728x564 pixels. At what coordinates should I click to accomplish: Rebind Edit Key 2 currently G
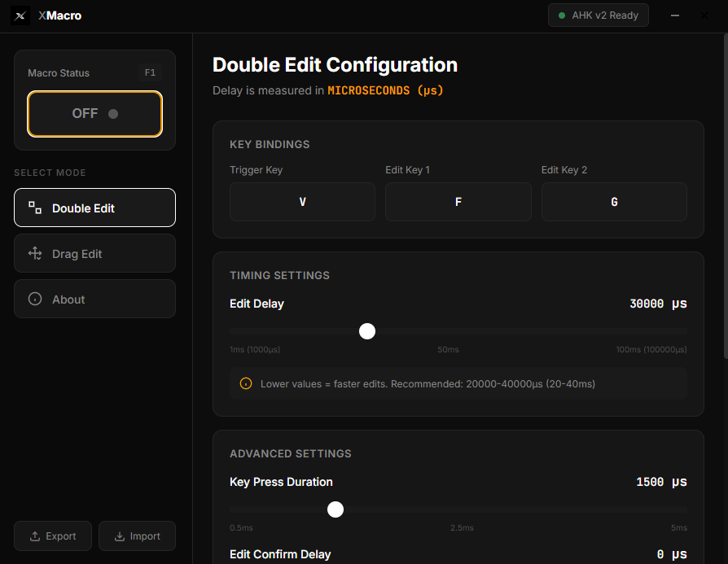614,202
